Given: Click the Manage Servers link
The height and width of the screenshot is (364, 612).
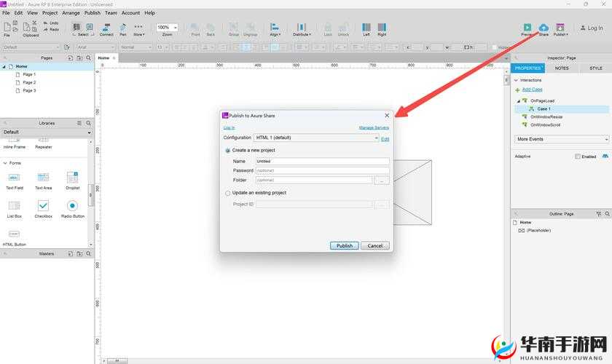Looking at the screenshot, I should pos(374,127).
